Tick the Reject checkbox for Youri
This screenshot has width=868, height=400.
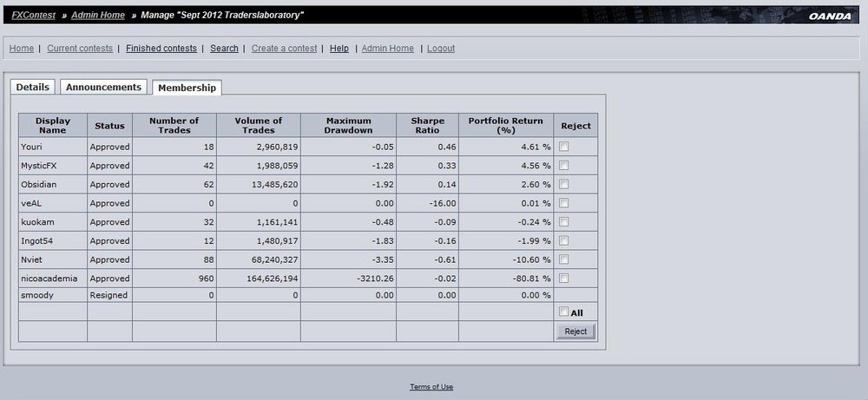[563, 147]
